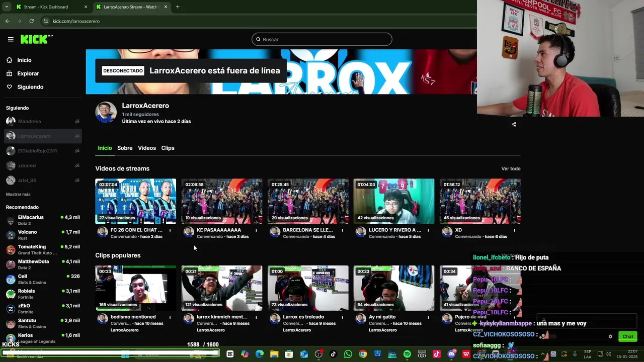Open recommended channel ElMacarius
This screenshot has width=644, height=362.
click(43, 220)
